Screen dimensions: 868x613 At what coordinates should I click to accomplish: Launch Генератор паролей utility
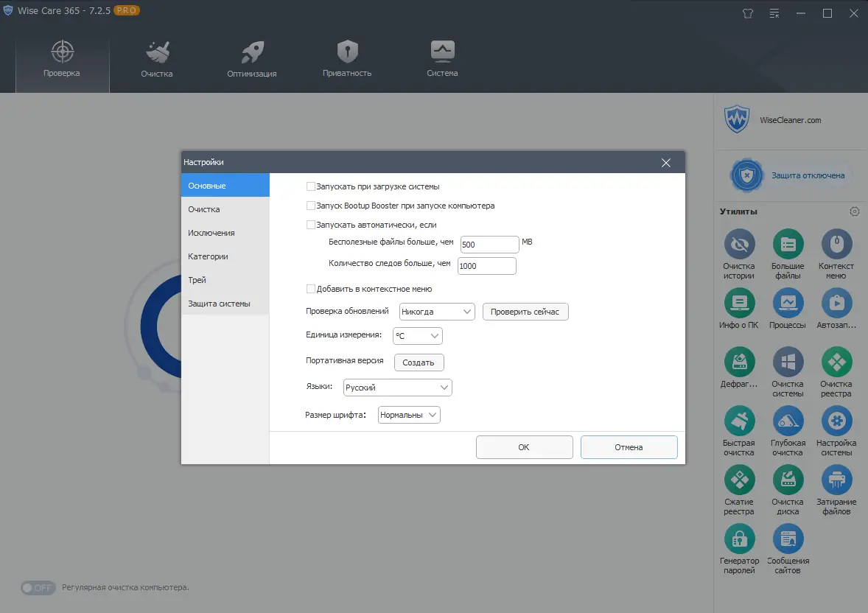[739, 539]
